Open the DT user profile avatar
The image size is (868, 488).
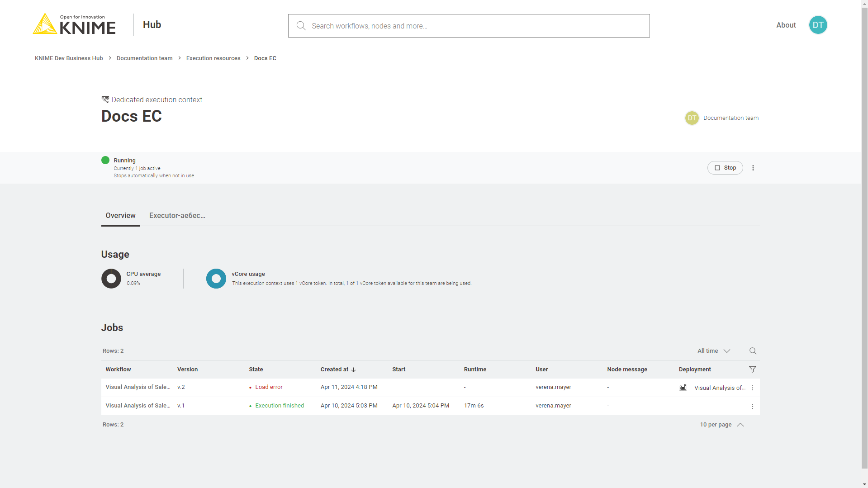pos(818,25)
